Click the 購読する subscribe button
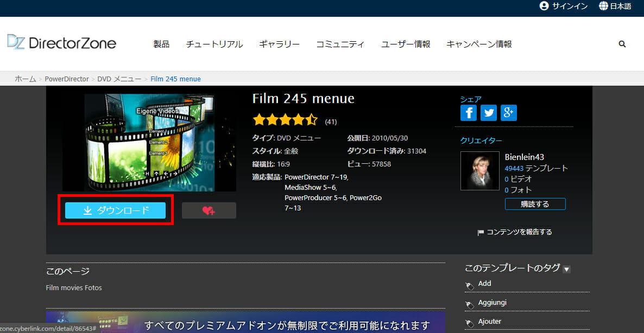 (535, 204)
